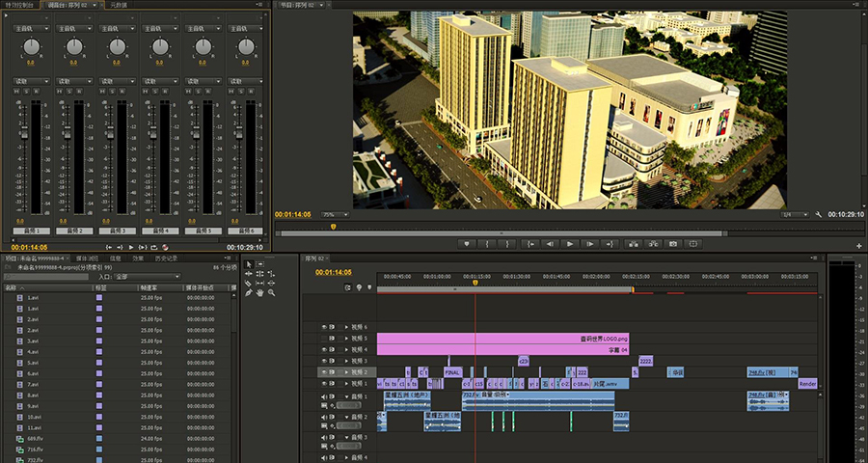Click the Selection arrow tool
This screenshot has height=463, width=868.
249,264
